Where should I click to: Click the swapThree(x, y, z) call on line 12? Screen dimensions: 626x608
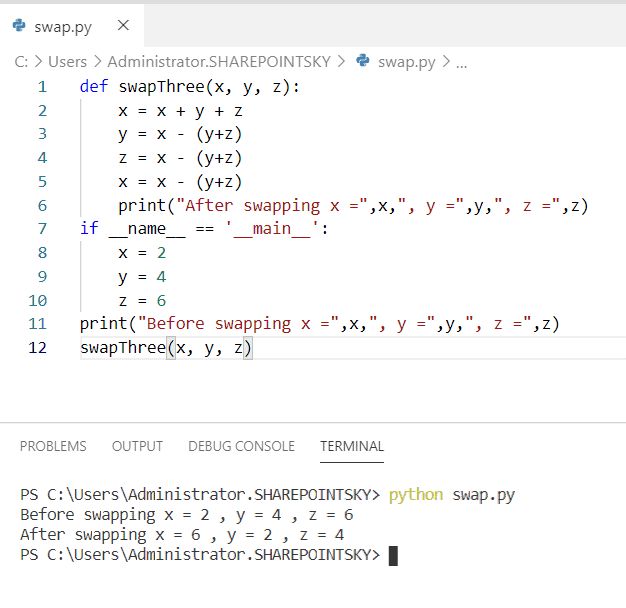pyautogui.click(x=166, y=348)
